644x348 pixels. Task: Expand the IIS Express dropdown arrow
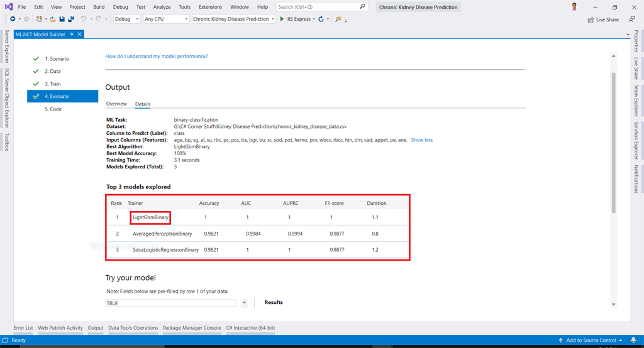pos(314,19)
